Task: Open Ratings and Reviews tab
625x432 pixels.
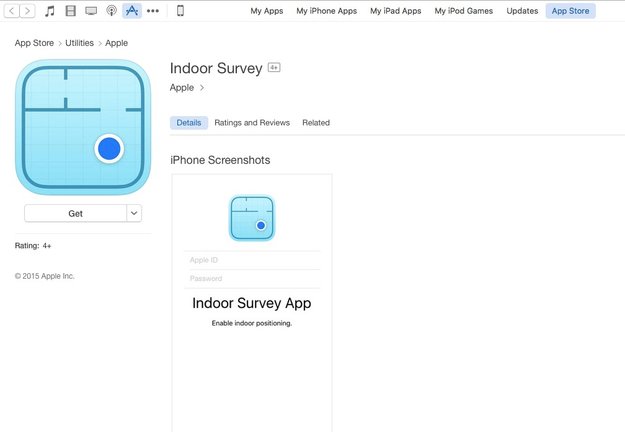Action: click(252, 123)
